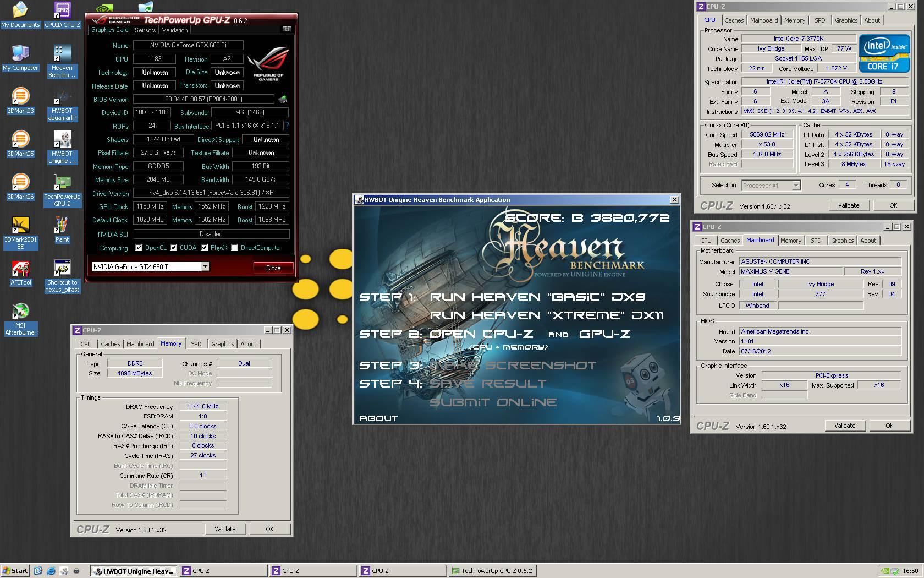Launch HWBOT aquamark3 shortcut
Screen dimensions: 924x578
pos(62,105)
